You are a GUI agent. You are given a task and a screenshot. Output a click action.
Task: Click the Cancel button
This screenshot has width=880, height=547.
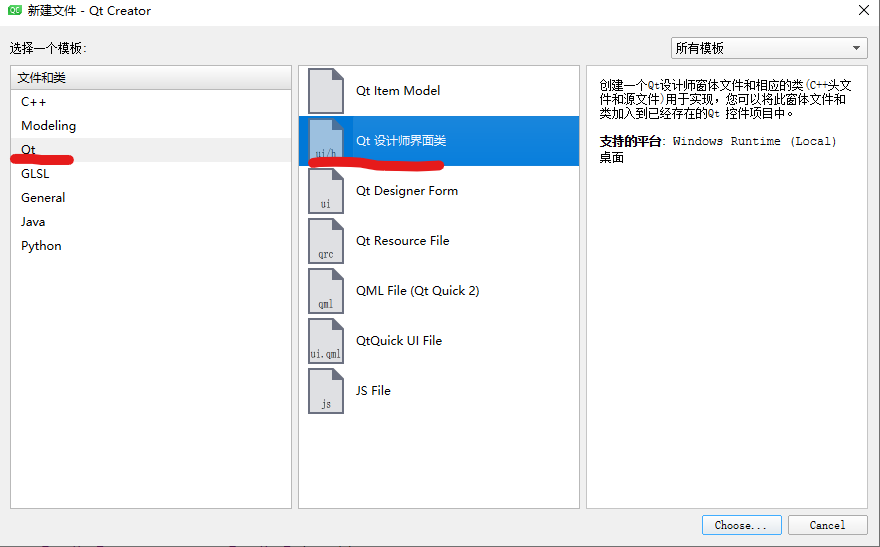pyautogui.click(x=827, y=525)
